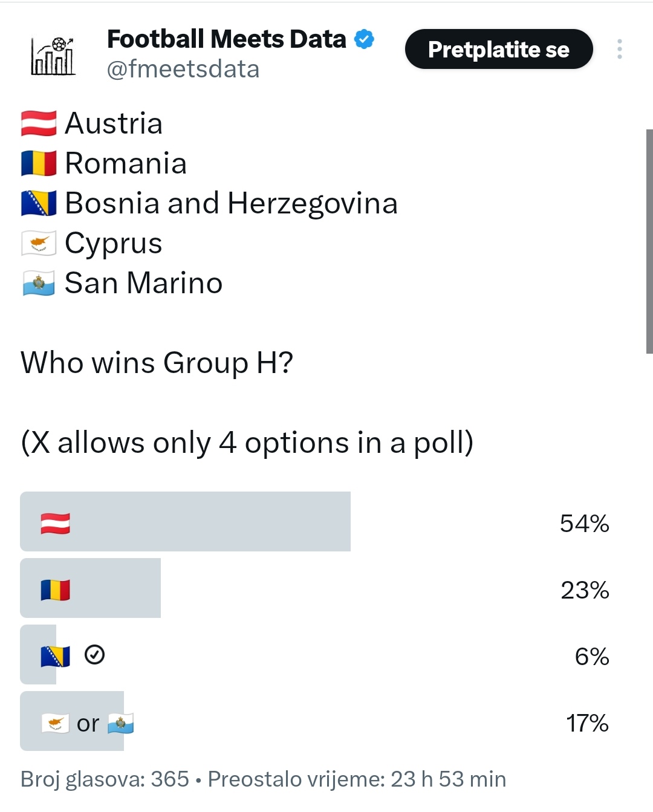This screenshot has height=812, width=653.
Task: Click the Bosnia and Herzegovina flag in tweet
Action: pos(39,203)
